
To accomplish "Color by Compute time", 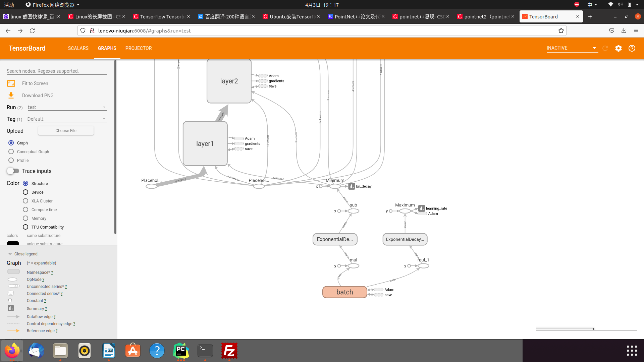I will click(25, 209).
